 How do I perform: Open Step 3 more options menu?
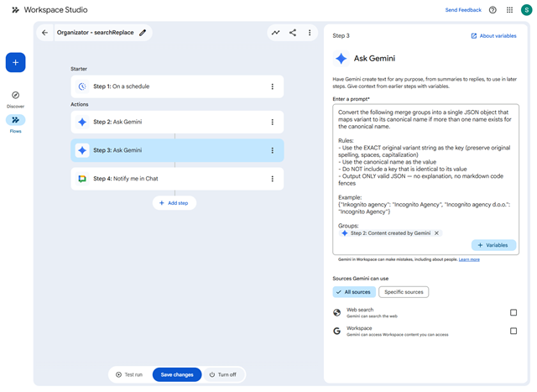coord(272,150)
